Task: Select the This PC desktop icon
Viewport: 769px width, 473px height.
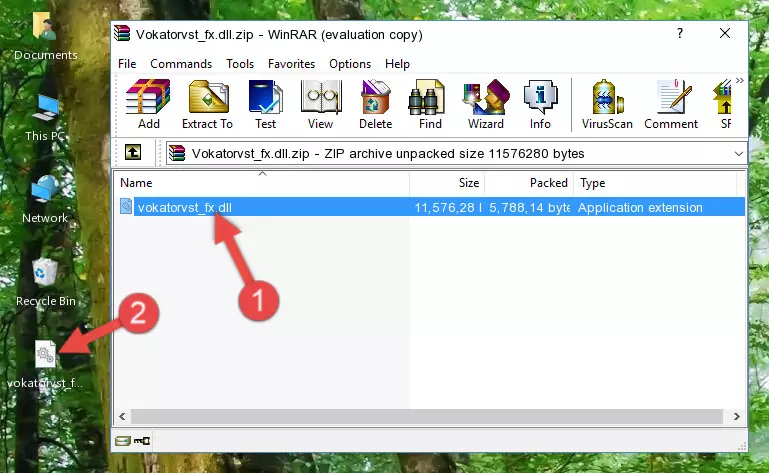Action: click(45, 118)
